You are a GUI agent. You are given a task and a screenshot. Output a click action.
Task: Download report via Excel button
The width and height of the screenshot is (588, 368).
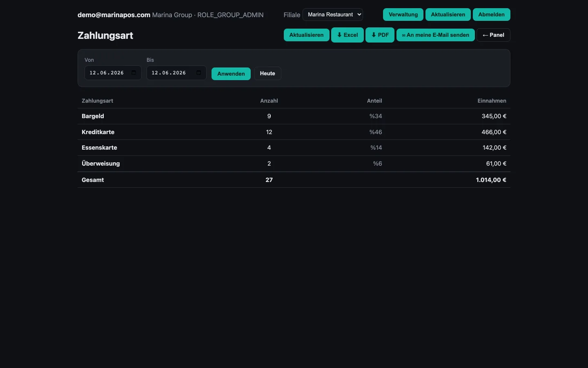pyautogui.click(x=347, y=35)
